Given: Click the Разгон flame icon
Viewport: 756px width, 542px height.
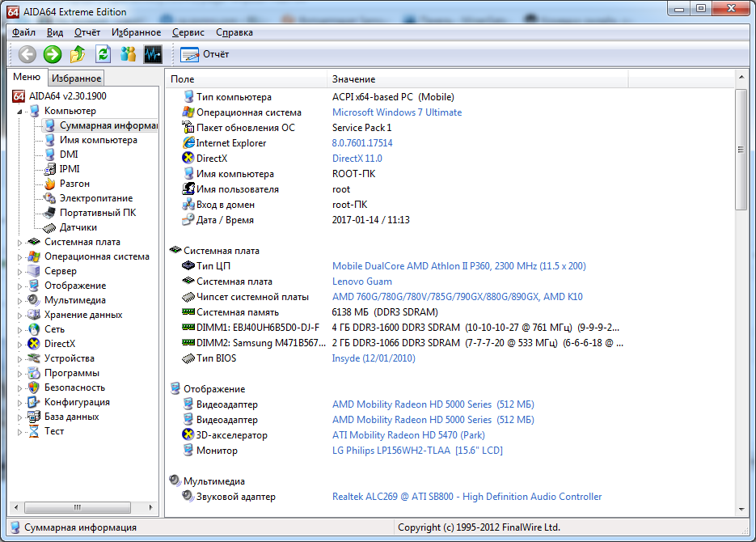Looking at the screenshot, I should click(50, 184).
